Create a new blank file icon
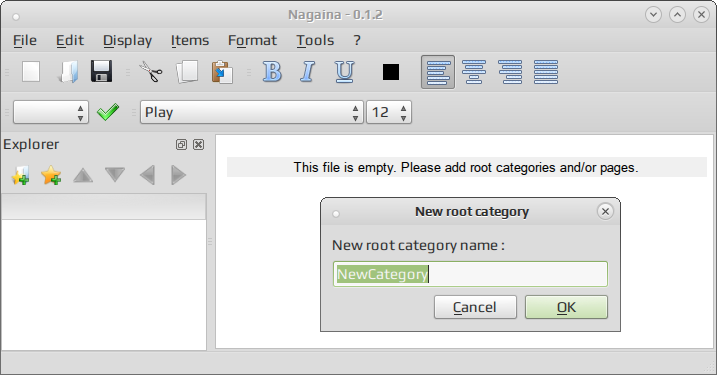Viewport: 717px width, 375px height. (x=31, y=72)
